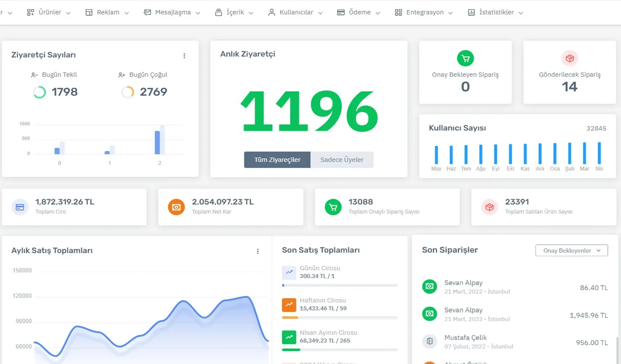Switch to Sadece Üyeler view
This screenshot has height=364, width=621.
(x=341, y=159)
